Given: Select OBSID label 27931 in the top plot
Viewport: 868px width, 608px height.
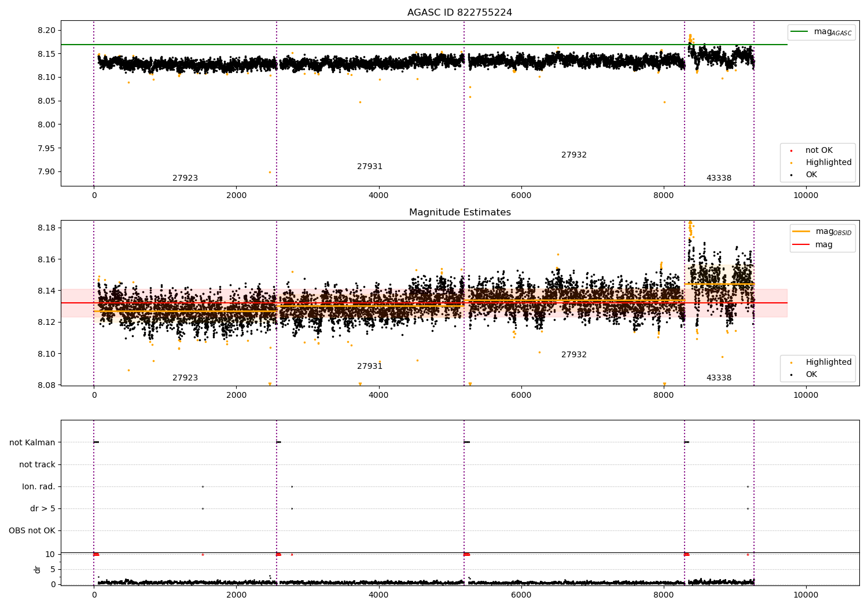Looking at the screenshot, I should click(370, 167).
